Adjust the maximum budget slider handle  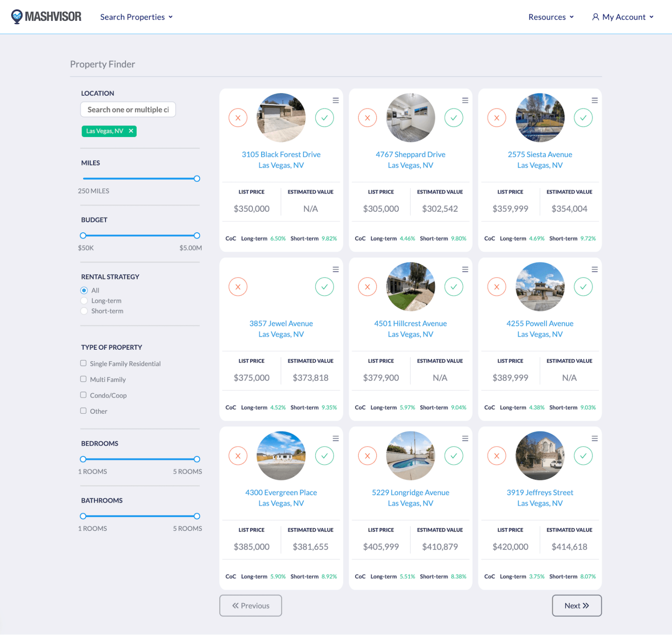(197, 235)
